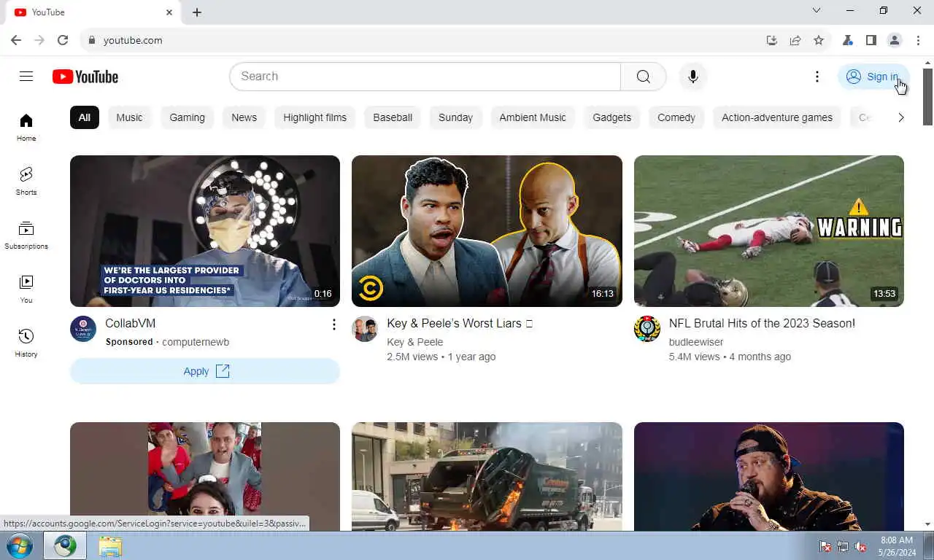This screenshot has width=934, height=560.
Task: Click the search magnifier button
Action: click(x=643, y=77)
